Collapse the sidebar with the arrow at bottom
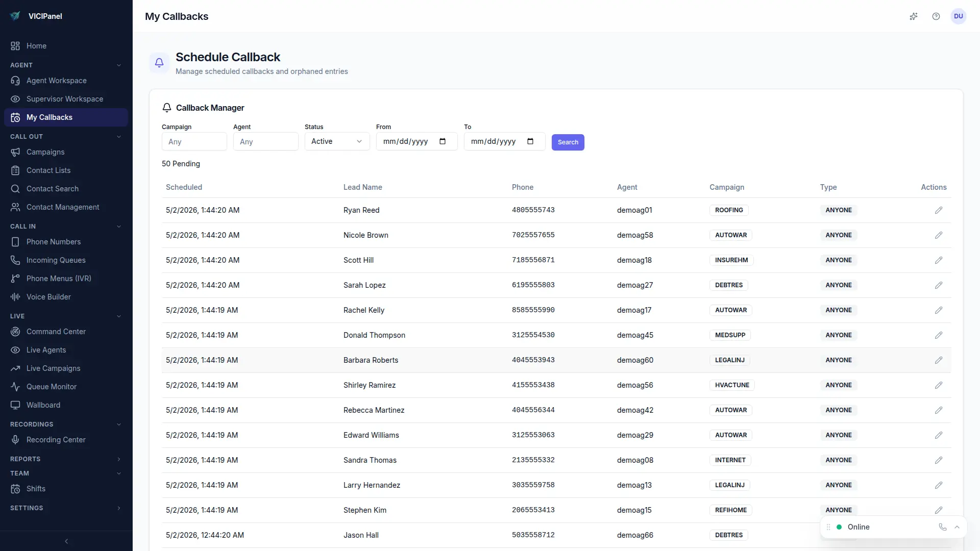 (x=66, y=541)
